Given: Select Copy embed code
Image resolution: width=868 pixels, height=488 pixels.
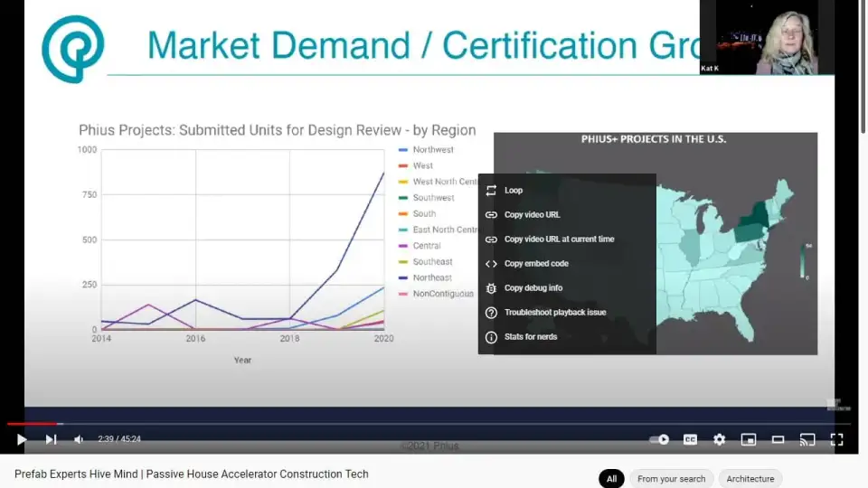Looking at the screenshot, I should click(536, 264).
